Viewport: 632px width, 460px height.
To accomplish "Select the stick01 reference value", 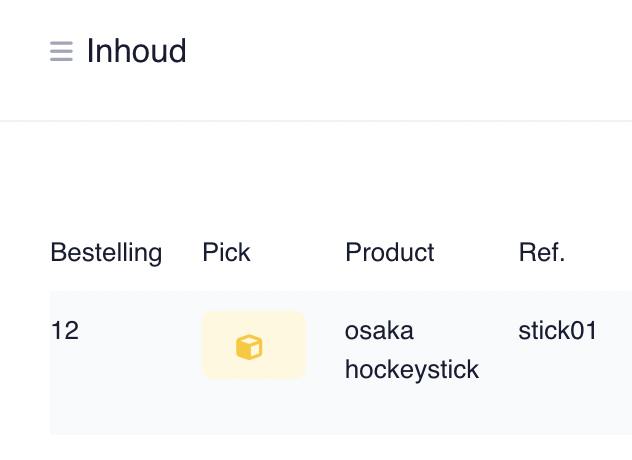I will pyautogui.click(x=557, y=331).
